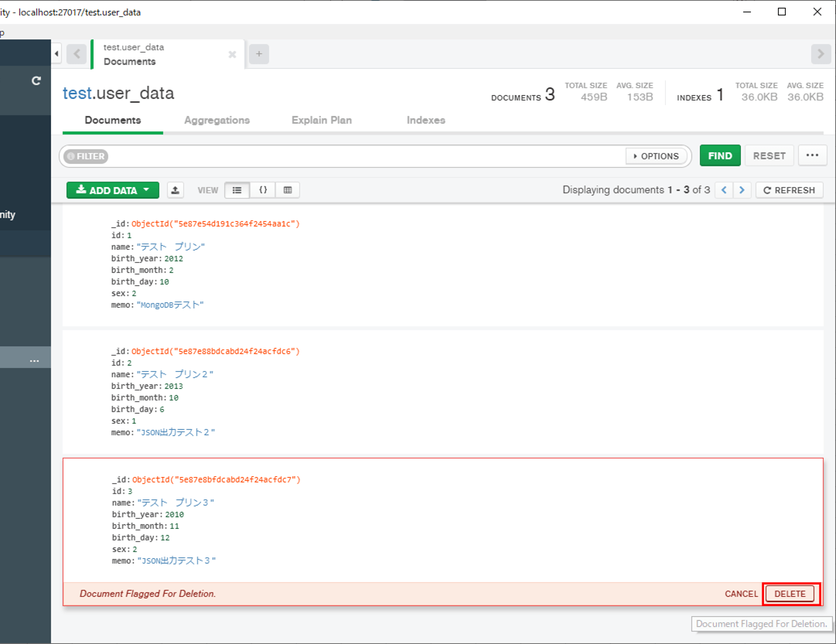Go to next page of documents

coord(742,189)
